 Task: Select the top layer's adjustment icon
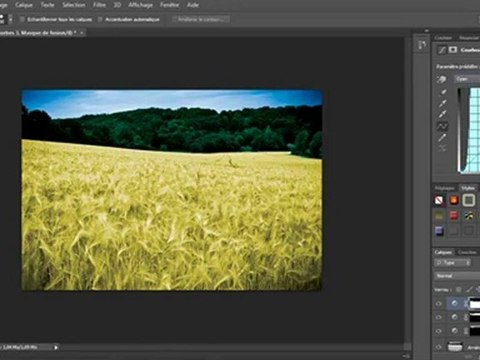pyautogui.click(x=454, y=303)
